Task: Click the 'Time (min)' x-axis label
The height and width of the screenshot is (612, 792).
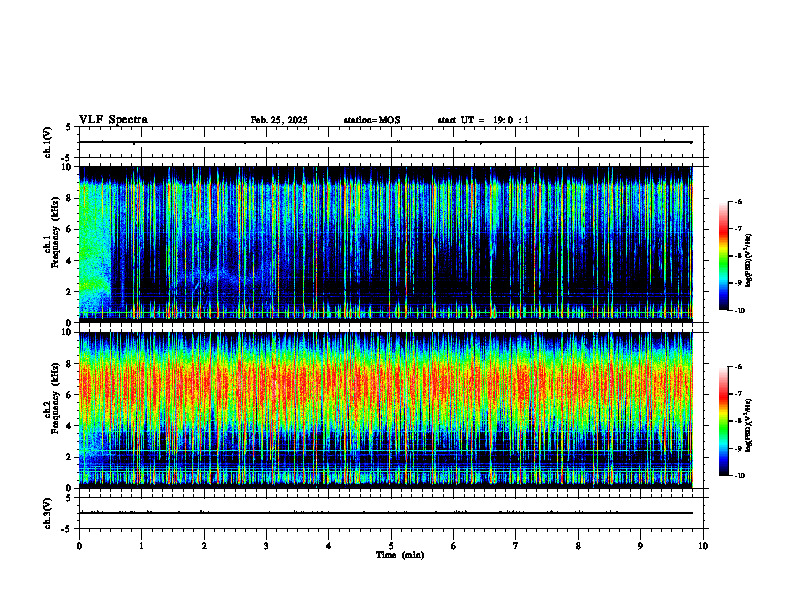Action: (x=400, y=555)
